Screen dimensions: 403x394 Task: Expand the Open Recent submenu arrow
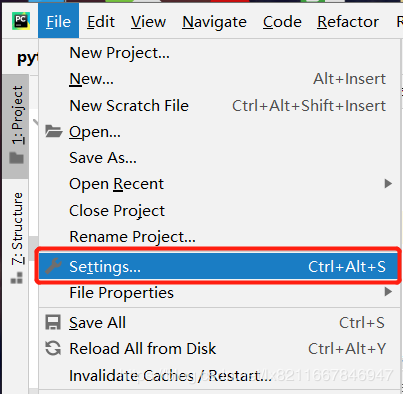[388, 184]
